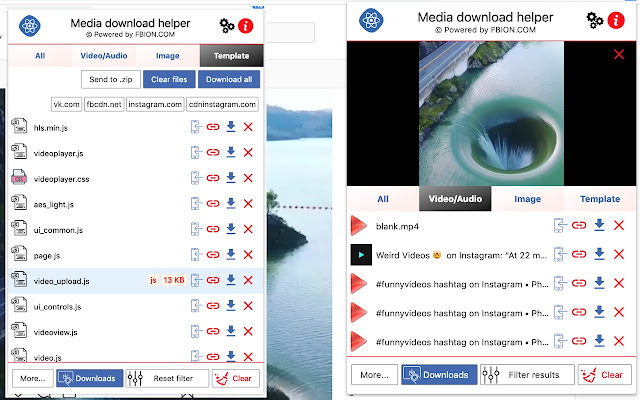
Task: Play Weird Videos item thumbnail
Action: tap(361, 255)
